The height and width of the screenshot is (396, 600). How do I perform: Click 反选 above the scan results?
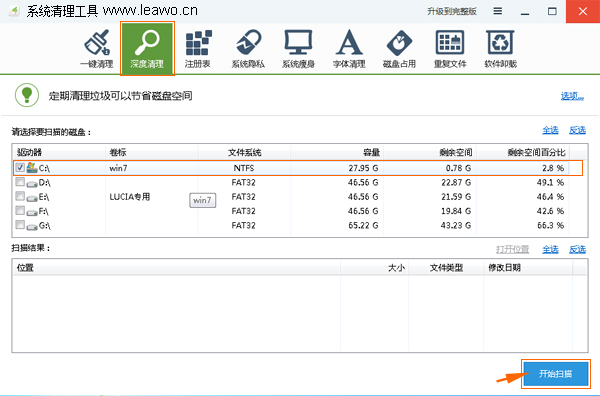pyautogui.click(x=577, y=249)
